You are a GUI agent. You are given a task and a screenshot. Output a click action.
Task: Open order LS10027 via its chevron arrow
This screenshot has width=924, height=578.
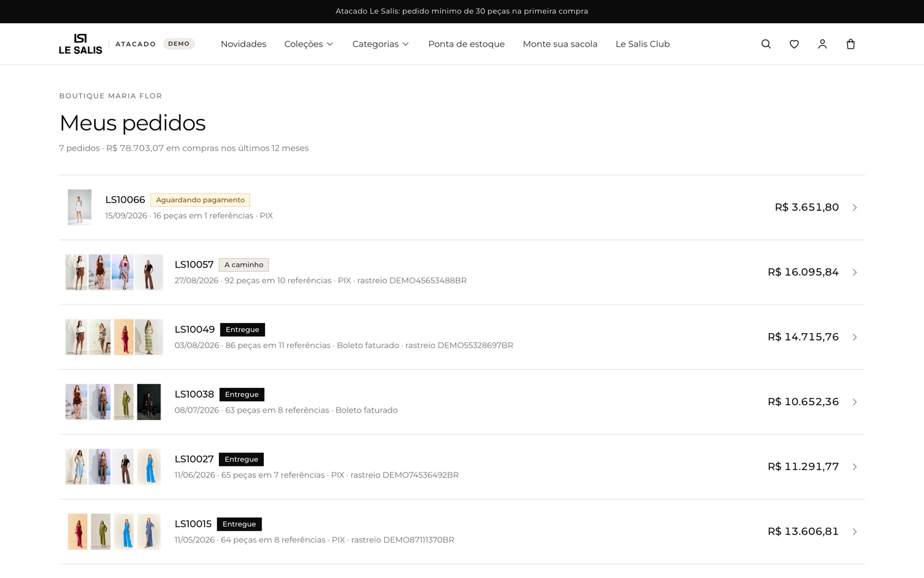[855, 466]
